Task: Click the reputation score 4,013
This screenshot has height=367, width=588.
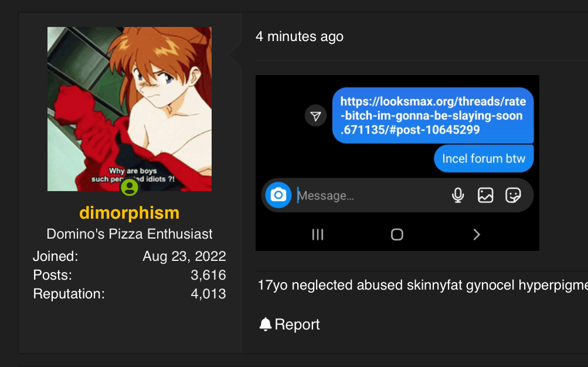Action: [x=208, y=294]
